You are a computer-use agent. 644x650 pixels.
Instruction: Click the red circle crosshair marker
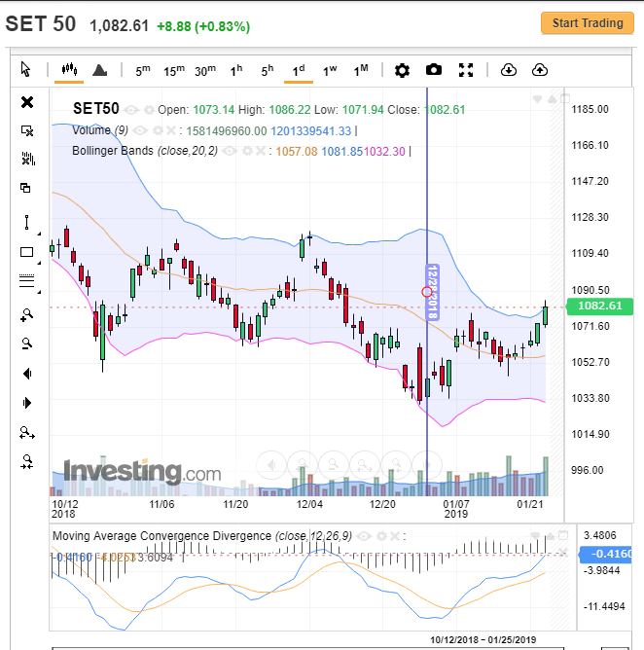[427, 292]
